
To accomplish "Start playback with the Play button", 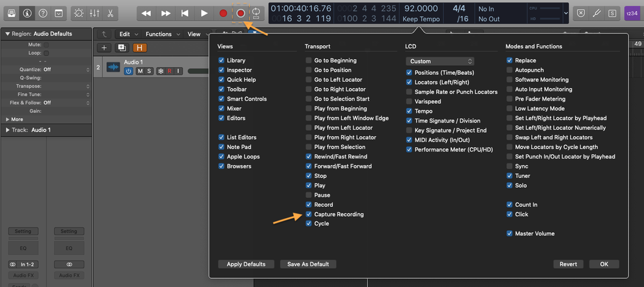I will (x=204, y=13).
